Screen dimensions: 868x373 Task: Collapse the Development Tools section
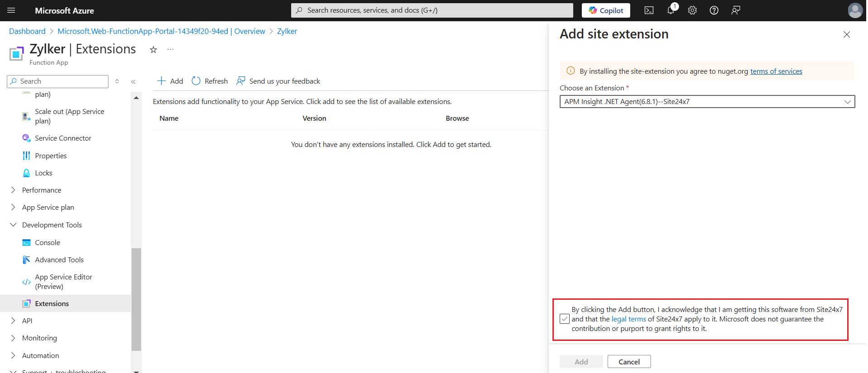click(x=13, y=225)
